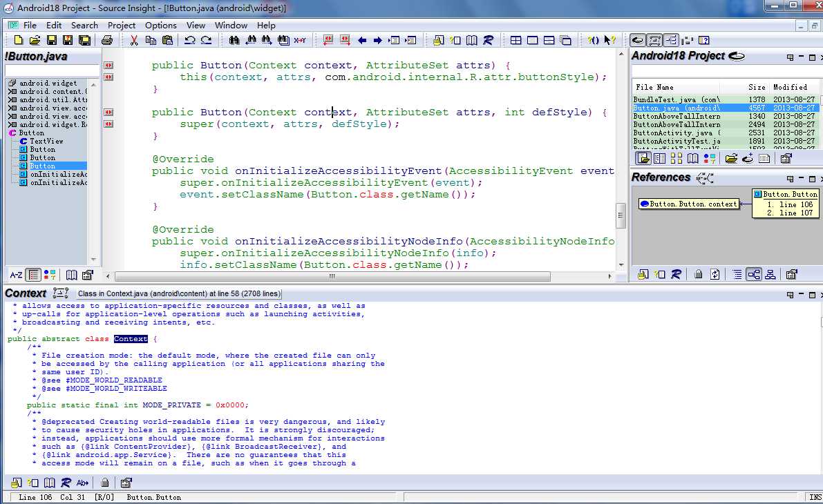
Task: Create a new file with the New icon
Action: click(x=19, y=40)
